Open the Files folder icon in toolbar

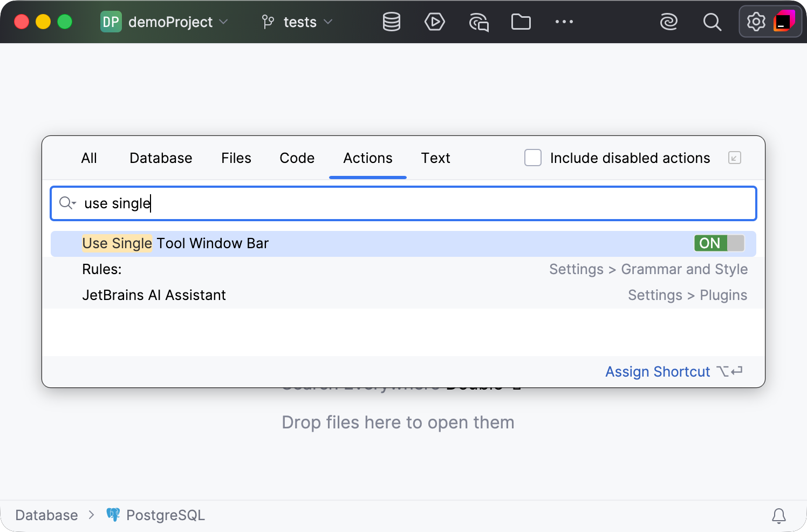click(521, 22)
